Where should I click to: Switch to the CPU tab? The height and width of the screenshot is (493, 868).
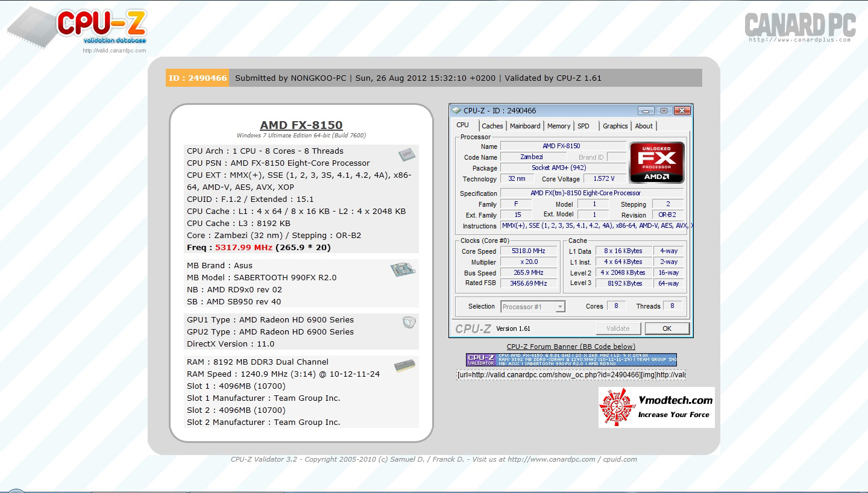(x=463, y=125)
